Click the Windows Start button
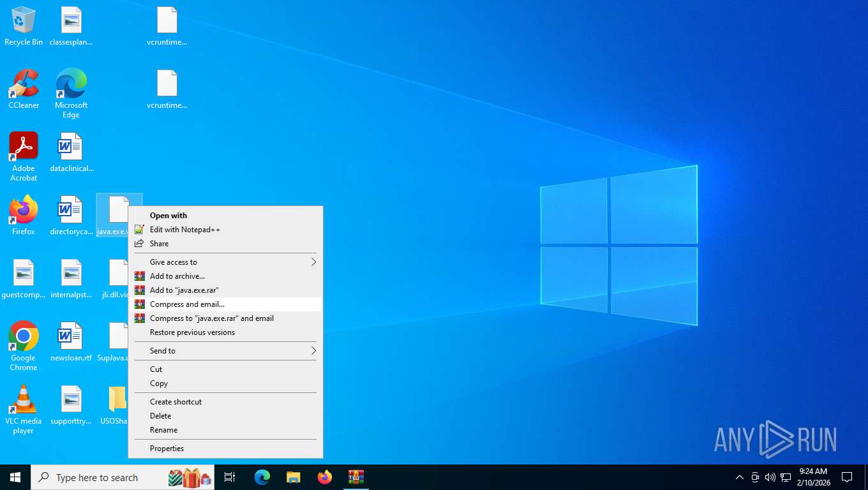 (x=15, y=477)
